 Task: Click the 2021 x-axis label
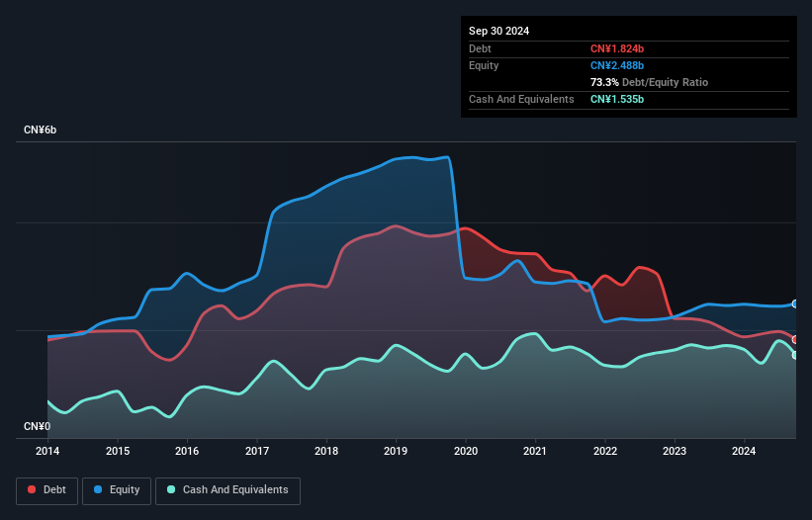535,451
